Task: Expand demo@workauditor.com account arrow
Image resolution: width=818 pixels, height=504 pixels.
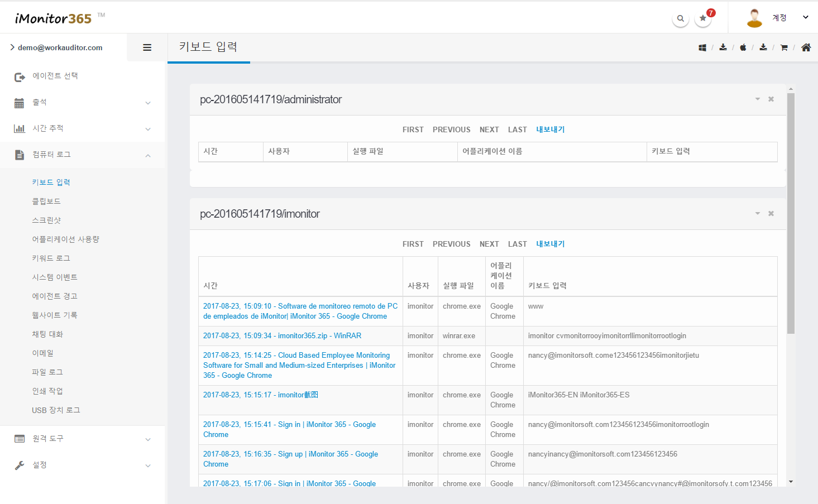Action: click(12, 47)
